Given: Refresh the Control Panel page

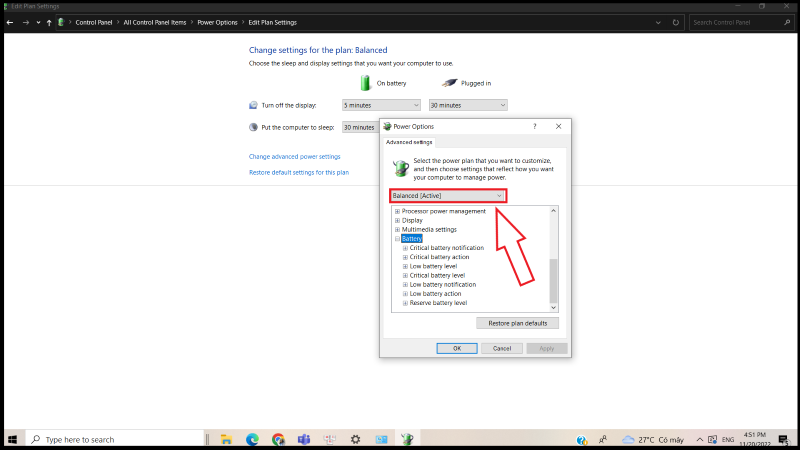Looking at the screenshot, I should click(676, 22).
